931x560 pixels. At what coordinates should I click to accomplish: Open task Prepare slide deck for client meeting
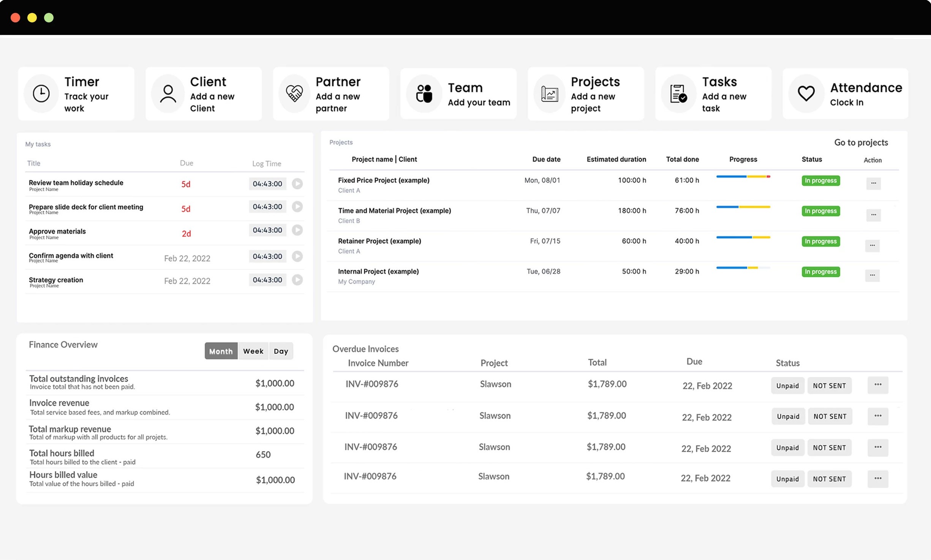tap(86, 207)
